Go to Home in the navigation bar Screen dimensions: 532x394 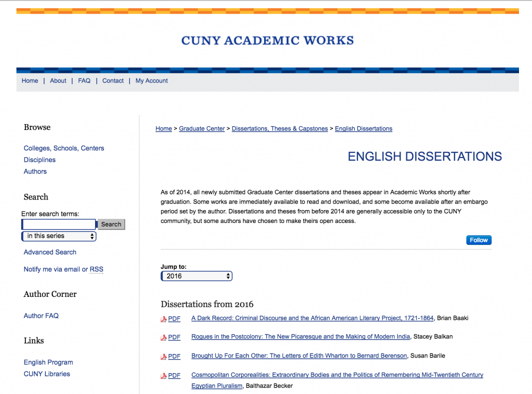pos(30,81)
